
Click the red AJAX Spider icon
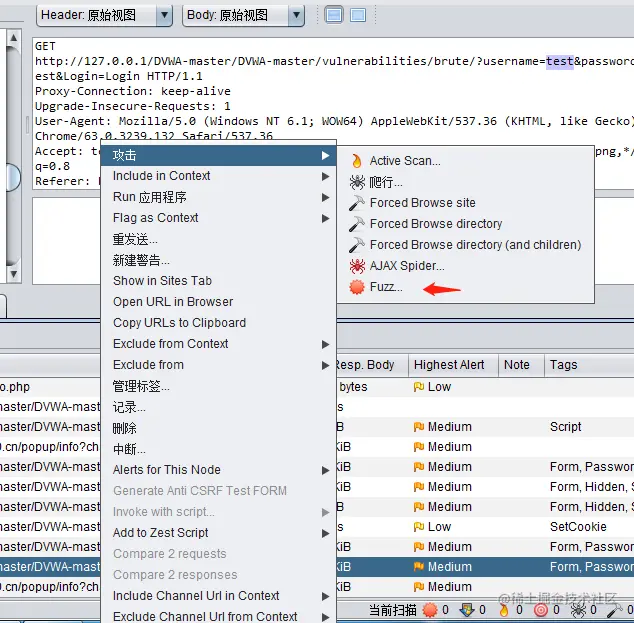click(x=357, y=266)
